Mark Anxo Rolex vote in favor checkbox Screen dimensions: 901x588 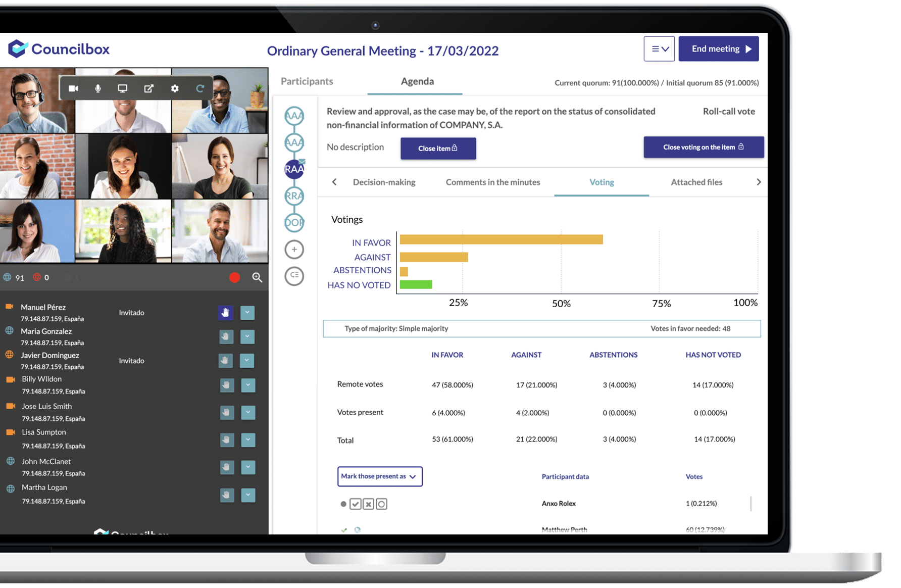click(x=356, y=504)
